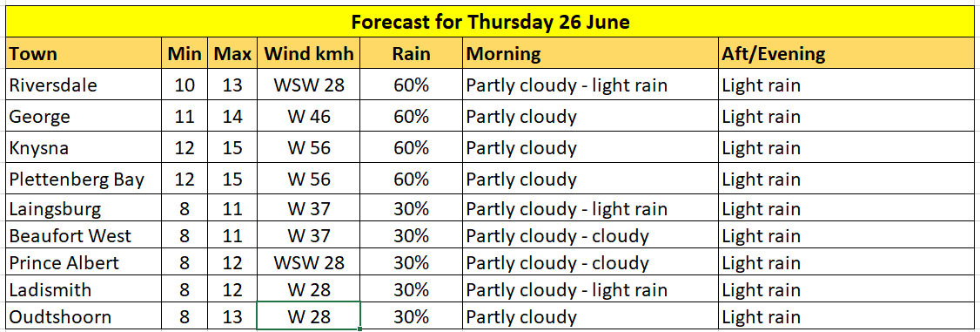This screenshot has width=980, height=332.
Task: Select the Knysna town cell
Action: tap(85, 147)
